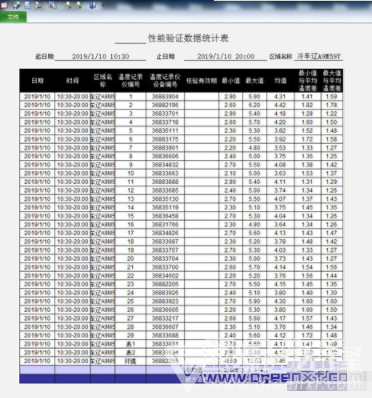Select device number cell 36883904
Viewport: 372px width, 398px height.
[165, 97]
